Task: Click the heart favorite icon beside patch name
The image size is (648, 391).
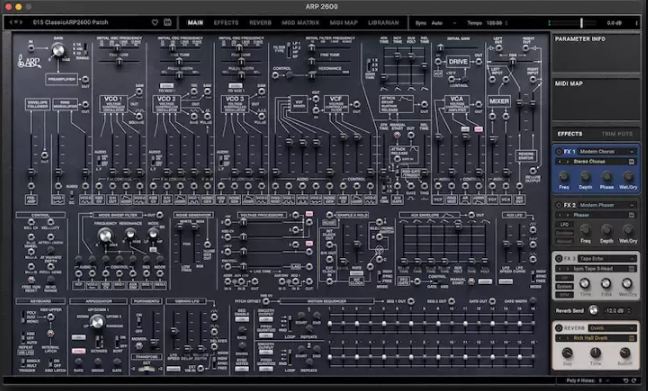Action: (x=155, y=22)
